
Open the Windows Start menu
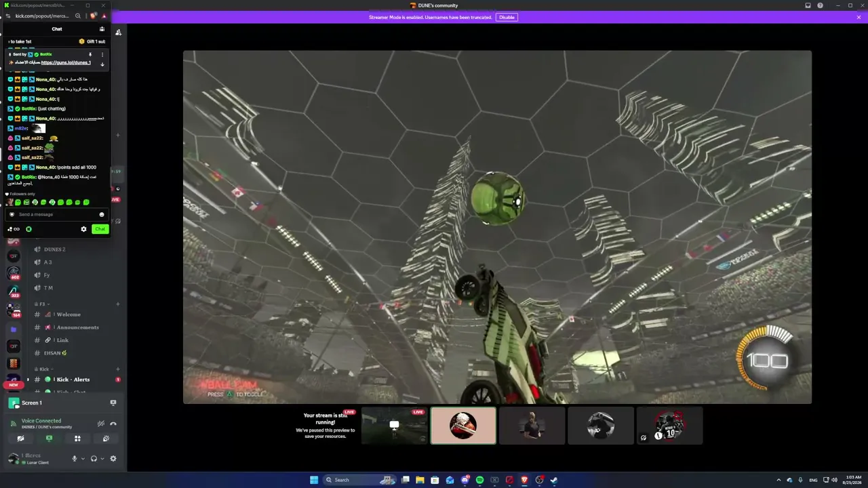pyautogui.click(x=314, y=480)
